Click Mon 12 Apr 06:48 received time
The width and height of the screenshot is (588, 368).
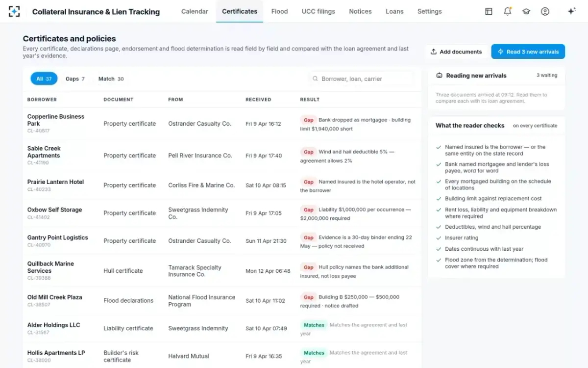268,271
